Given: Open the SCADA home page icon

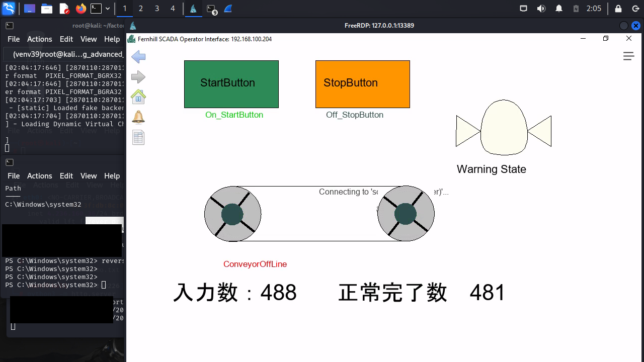Looking at the screenshot, I should click(138, 97).
